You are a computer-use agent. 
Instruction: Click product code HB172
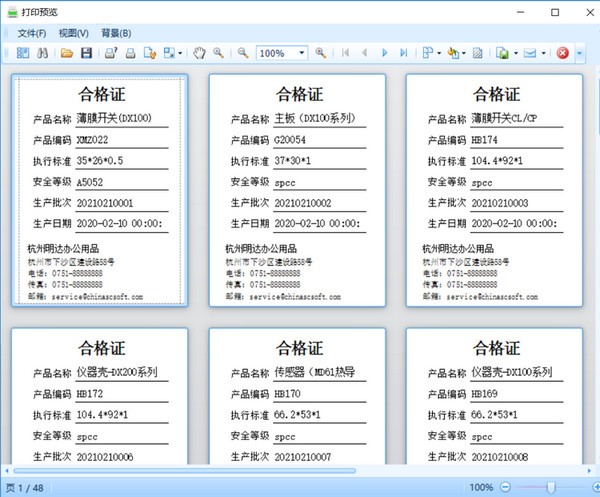click(x=90, y=394)
